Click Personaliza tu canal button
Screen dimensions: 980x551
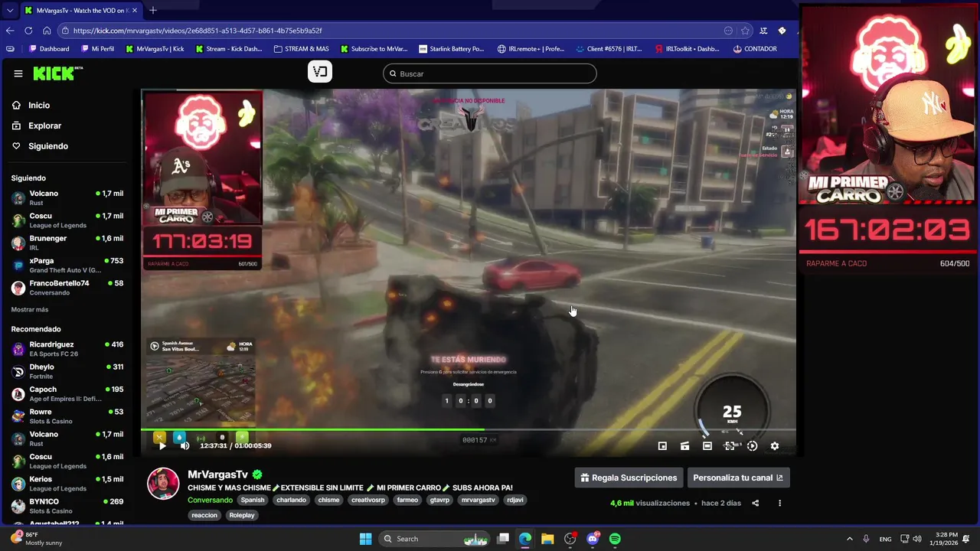738,478
